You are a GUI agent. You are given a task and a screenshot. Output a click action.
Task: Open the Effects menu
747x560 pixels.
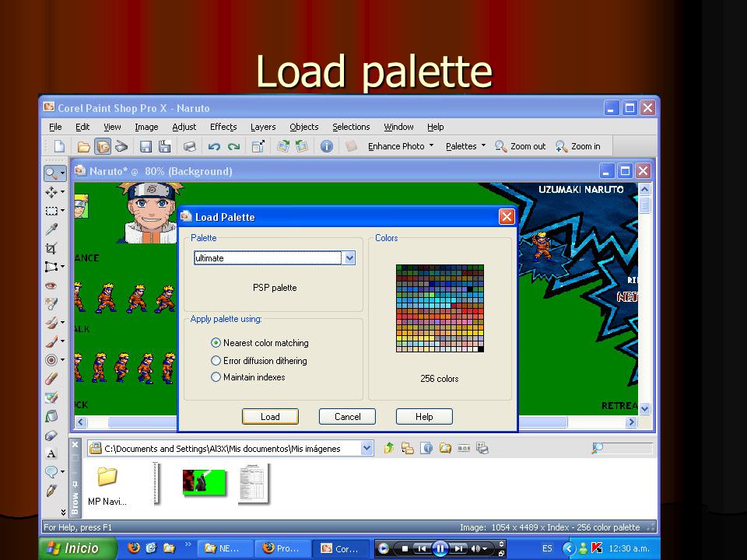click(223, 127)
